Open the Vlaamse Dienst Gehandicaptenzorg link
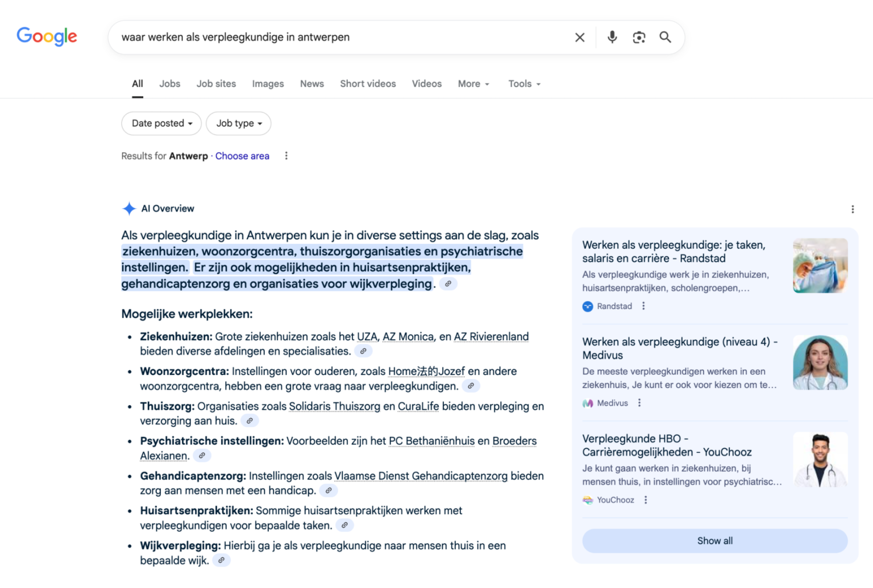The image size is (873, 588). coord(421,476)
